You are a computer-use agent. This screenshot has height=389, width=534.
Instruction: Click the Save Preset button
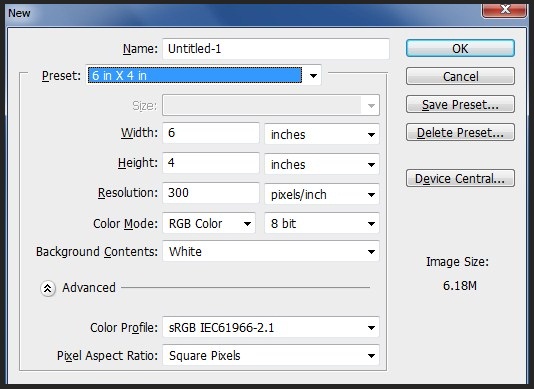pos(460,104)
